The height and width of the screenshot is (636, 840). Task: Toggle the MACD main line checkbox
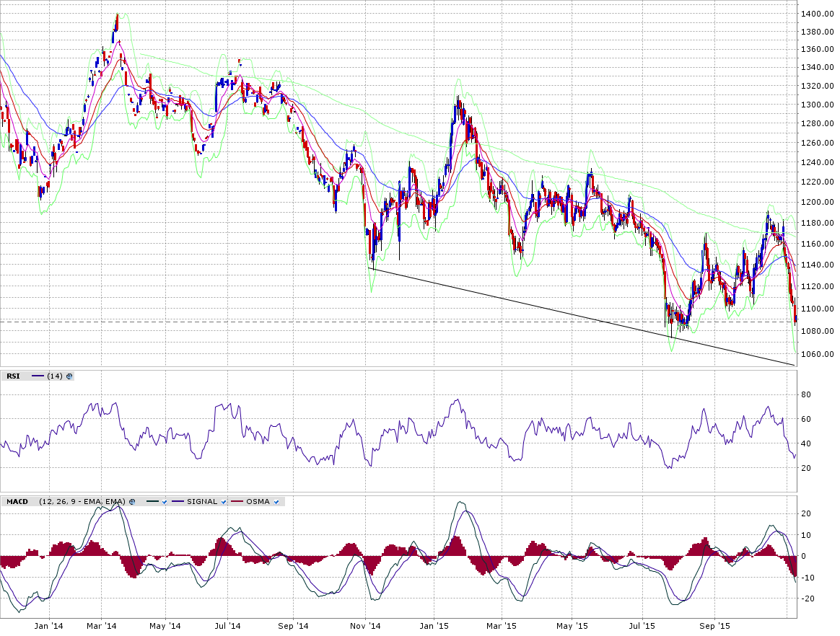pyautogui.click(x=165, y=502)
